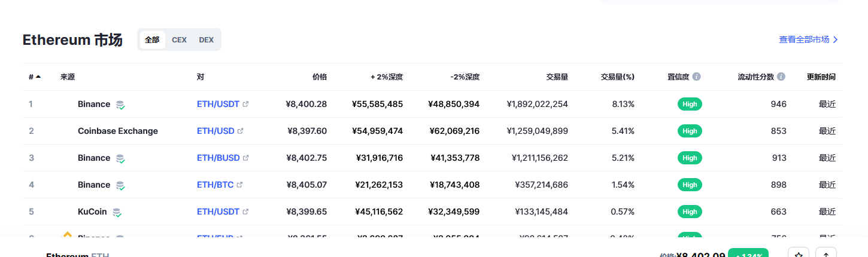
Task: Open the ETH/BUSD trading pair link
Action: [218, 158]
